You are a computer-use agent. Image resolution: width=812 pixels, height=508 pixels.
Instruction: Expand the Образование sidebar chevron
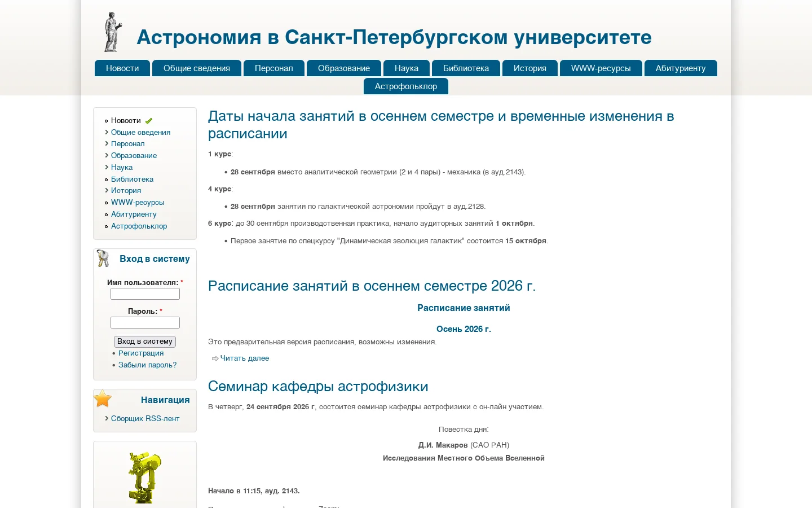click(107, 155)
